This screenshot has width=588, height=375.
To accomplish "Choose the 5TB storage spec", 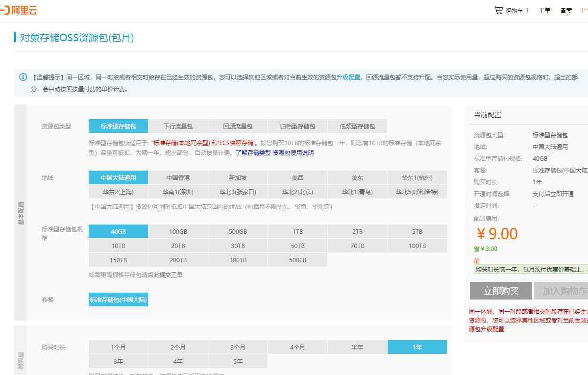I will click(417, 231).
